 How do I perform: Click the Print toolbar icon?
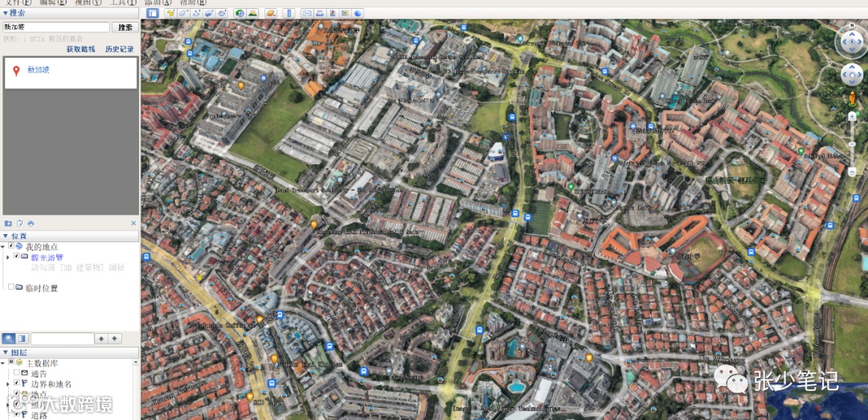tap(319, 13)
